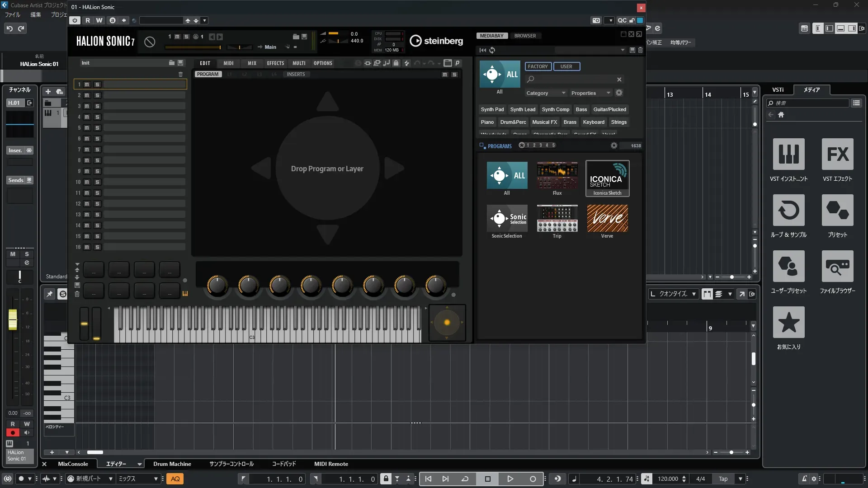
Task: Mute slot 1 in HALion Sonic
Action: coord(87,84)
